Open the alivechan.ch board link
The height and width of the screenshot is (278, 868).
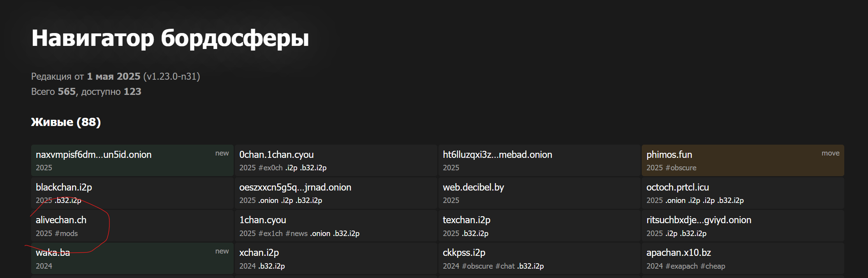point(61,220)
